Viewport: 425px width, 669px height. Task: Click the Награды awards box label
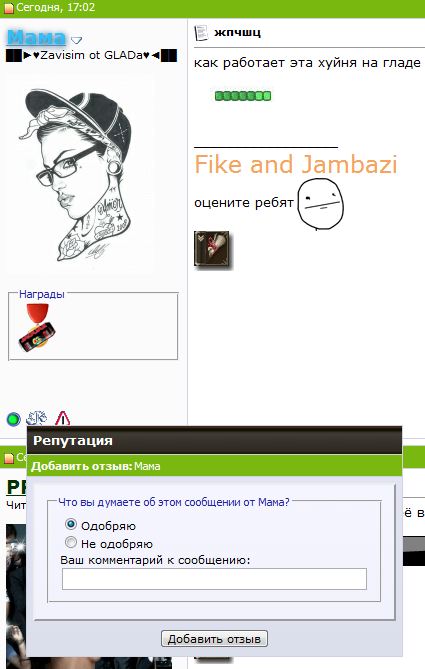tap(42, 294)
